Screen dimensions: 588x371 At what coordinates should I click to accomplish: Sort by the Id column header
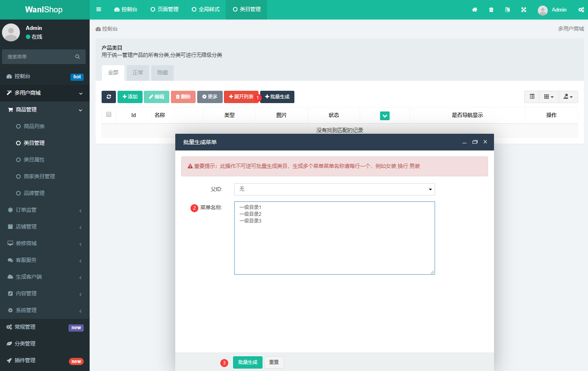point(134,115)
